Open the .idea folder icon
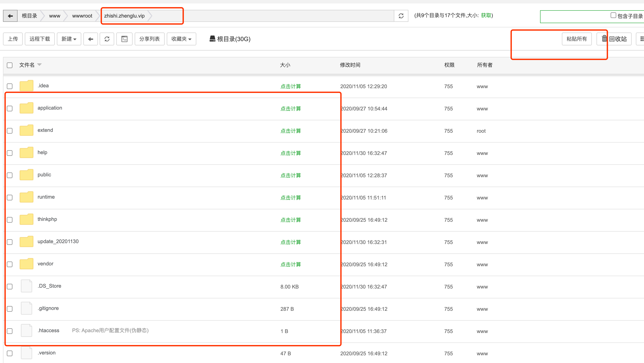The image size is (644, 363). coord(27,86)
